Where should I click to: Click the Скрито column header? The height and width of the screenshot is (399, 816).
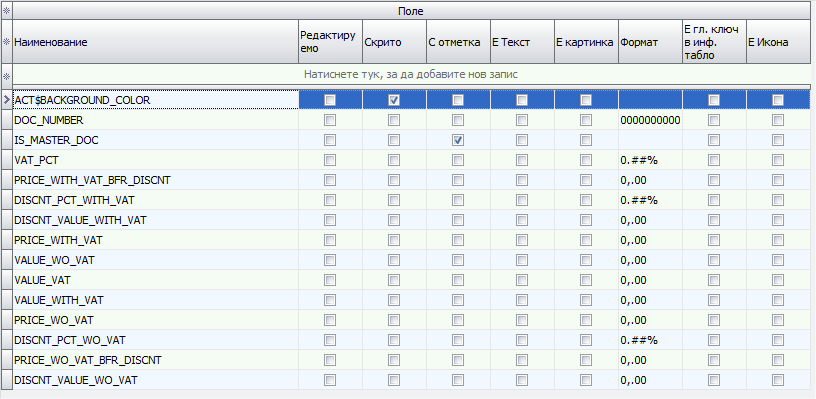(x=394, y=42)
